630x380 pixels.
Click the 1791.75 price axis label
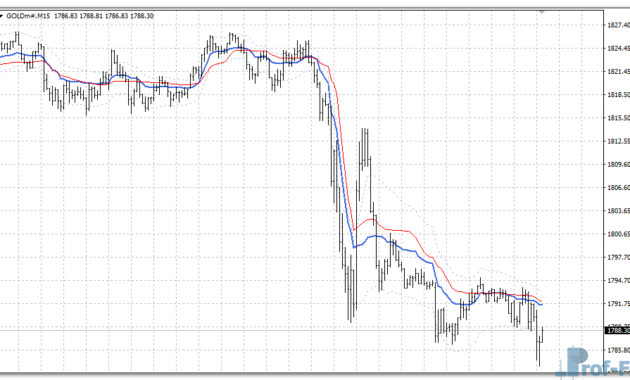[618, 304]
